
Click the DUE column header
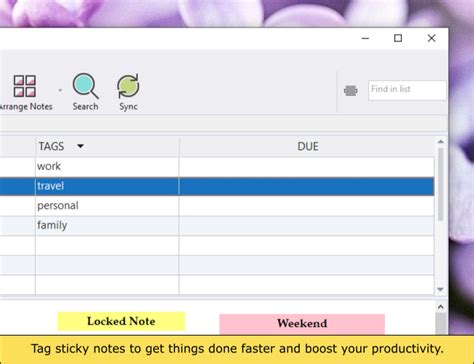click(x=307, y=146)
